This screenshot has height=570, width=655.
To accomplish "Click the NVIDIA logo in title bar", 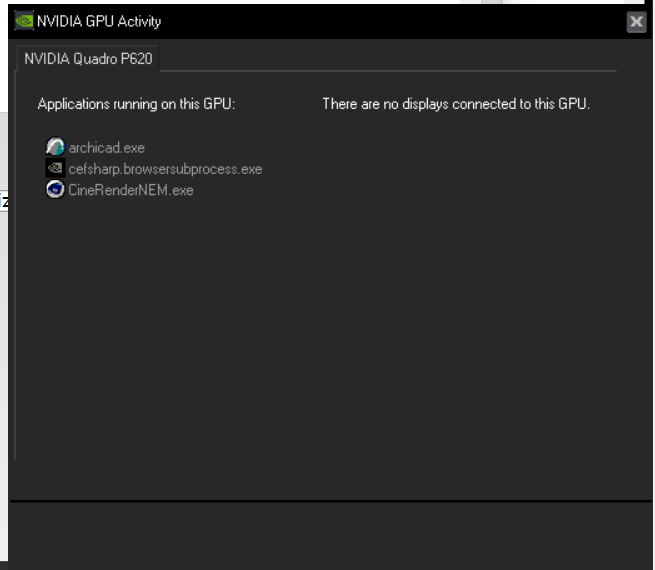I will [x=23, y=21].
